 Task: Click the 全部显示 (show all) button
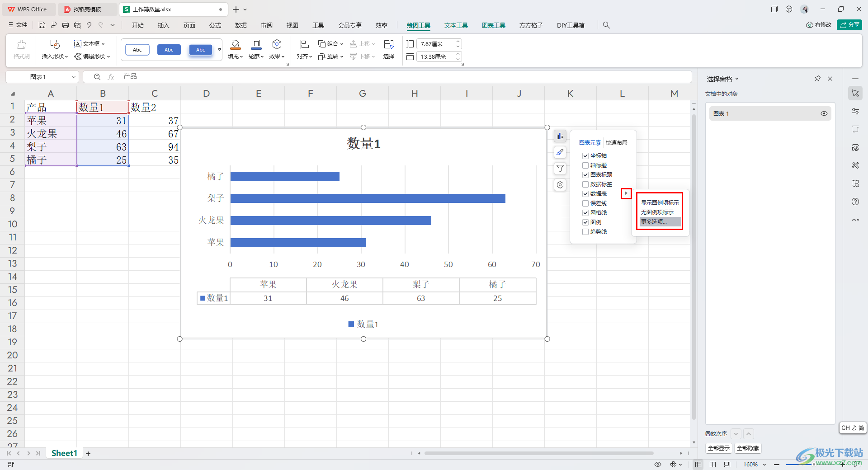719,448
